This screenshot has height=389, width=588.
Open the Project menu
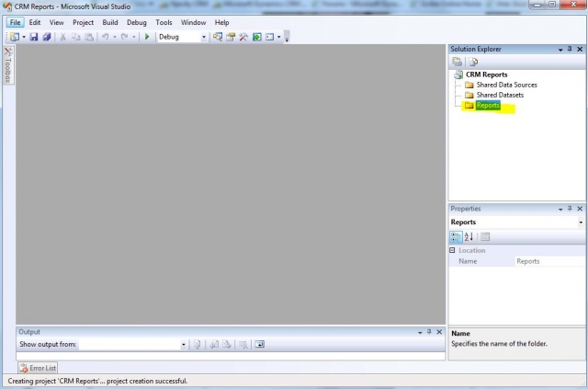click(x=84, y=22)
